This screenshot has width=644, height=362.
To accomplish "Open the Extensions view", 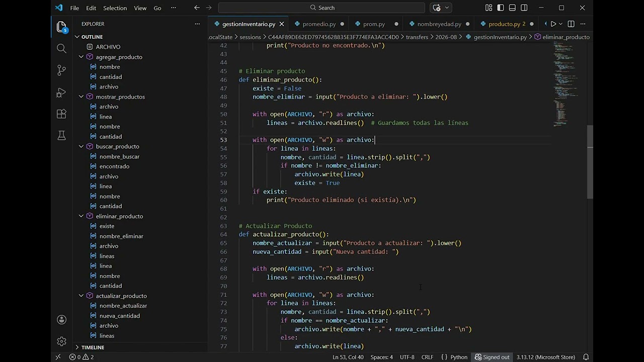I will 61,114.
